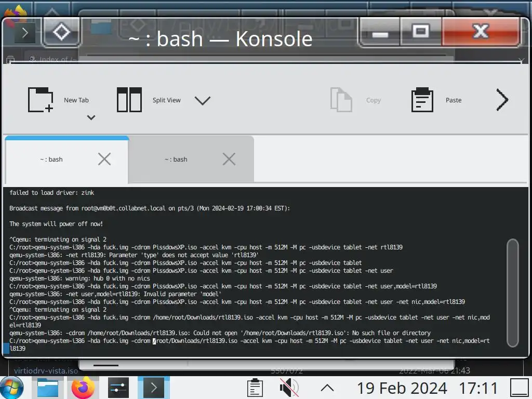
Task: Close the Konsole window with the red X
Action: tap(481, 32)
